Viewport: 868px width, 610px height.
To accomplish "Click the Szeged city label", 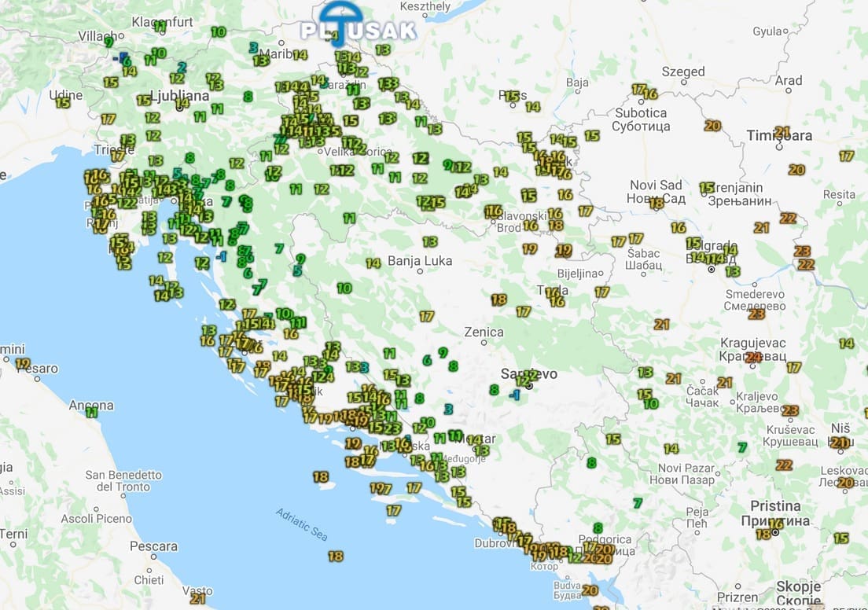I will (x=682, y=72).
